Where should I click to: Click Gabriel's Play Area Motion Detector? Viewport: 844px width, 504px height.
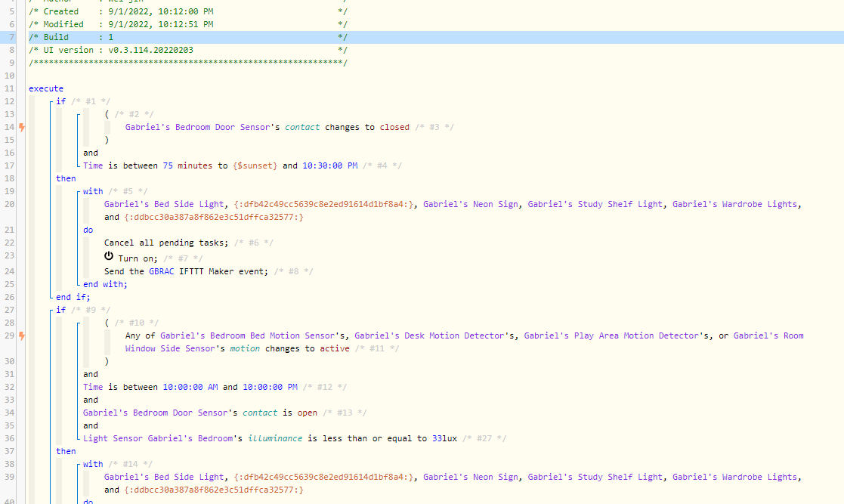tap(611, 336)
